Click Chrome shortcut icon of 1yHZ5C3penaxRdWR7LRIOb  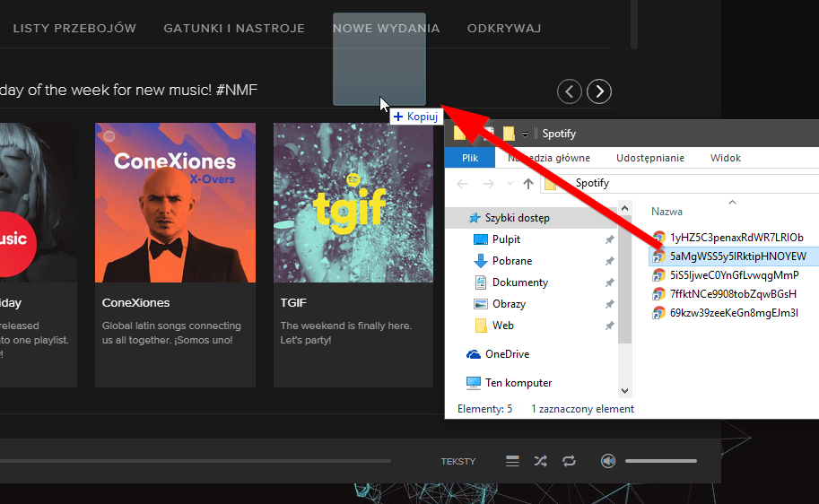[659, 238]
